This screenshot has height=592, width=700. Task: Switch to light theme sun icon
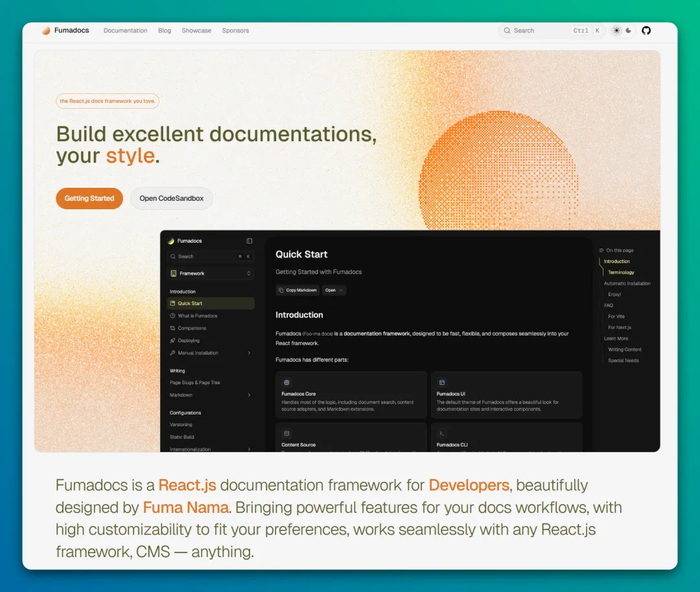click(x=616, y=30)
